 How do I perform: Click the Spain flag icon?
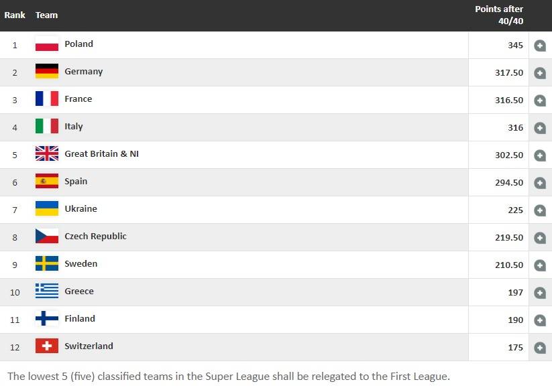[47, 182]
